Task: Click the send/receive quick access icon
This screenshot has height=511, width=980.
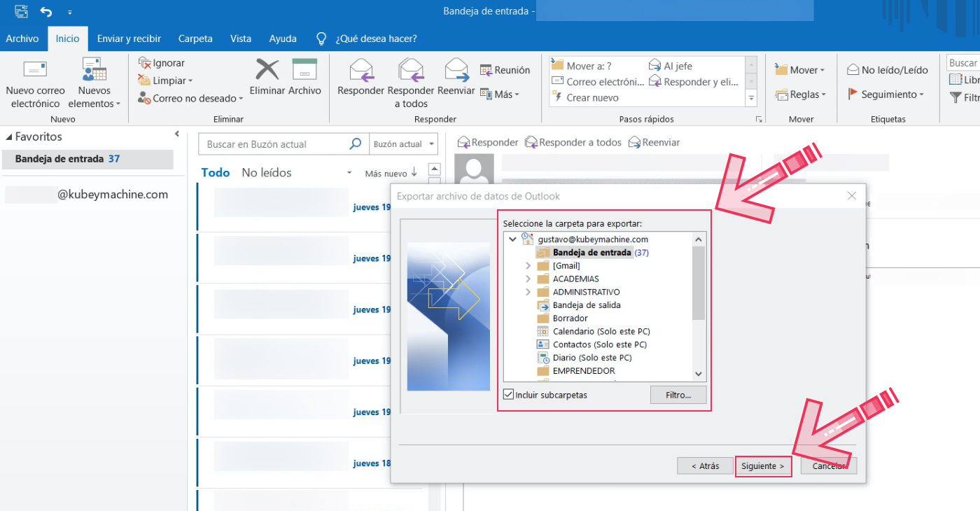Action: [x=22, y=12]
